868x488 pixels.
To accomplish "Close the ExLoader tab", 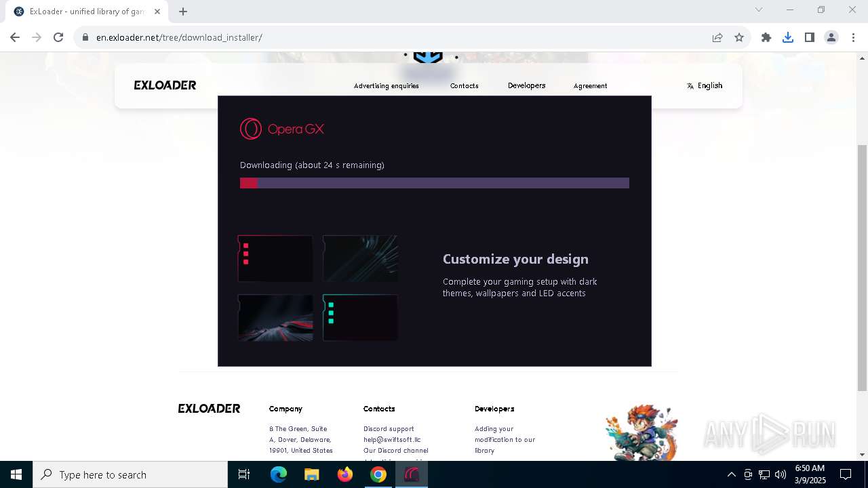I will tap(157, 11).
